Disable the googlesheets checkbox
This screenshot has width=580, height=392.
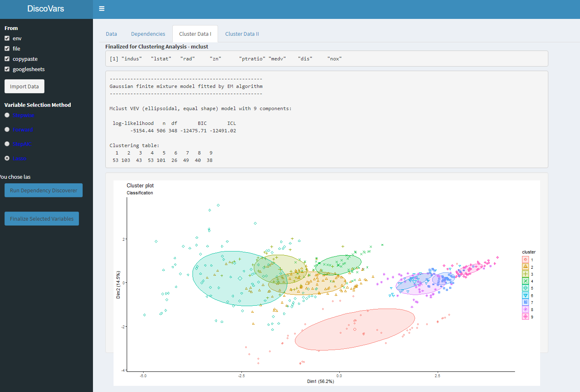click(7, 69)
